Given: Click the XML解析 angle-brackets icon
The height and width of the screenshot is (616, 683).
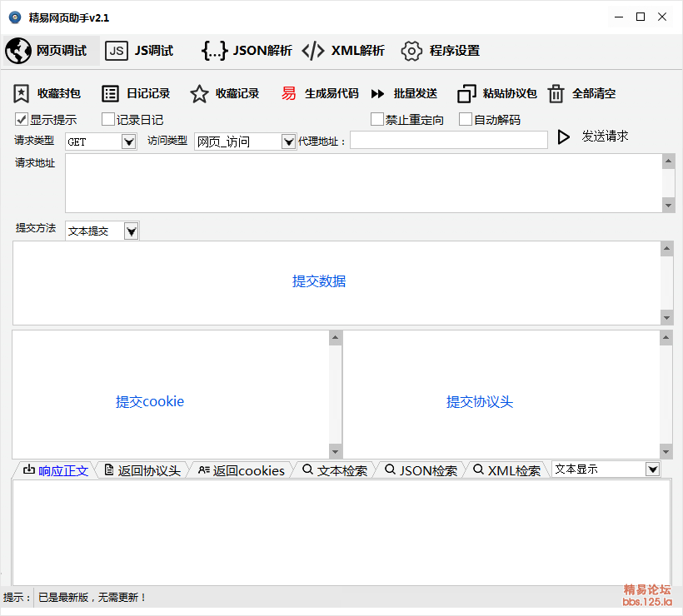Looking at the screenshot, I should (x=312, y=51).
